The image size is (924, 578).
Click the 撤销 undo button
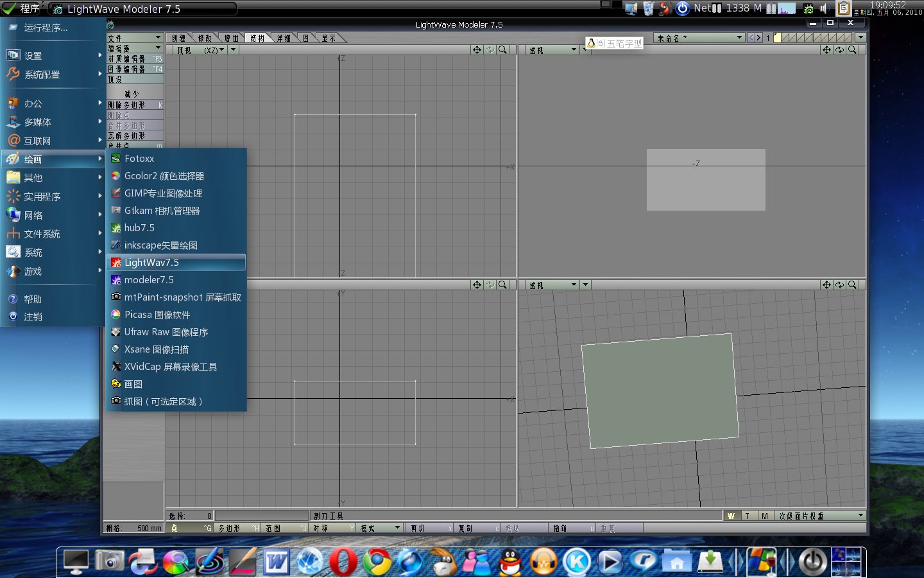click(x=572, y=528)
